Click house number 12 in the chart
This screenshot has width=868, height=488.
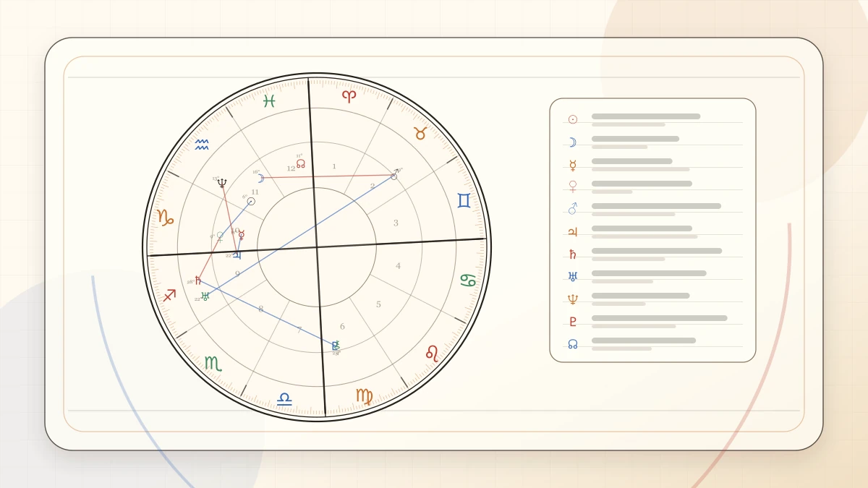click(x=291, y=168)
